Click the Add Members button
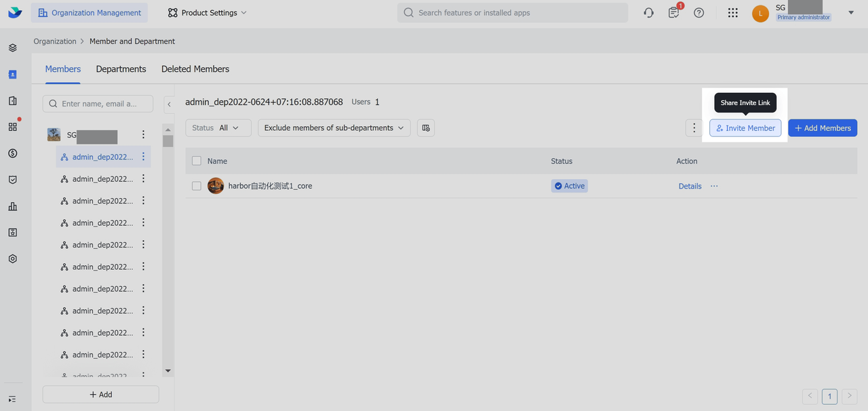This screenshot has width=868, height=411. click(822, 128)
